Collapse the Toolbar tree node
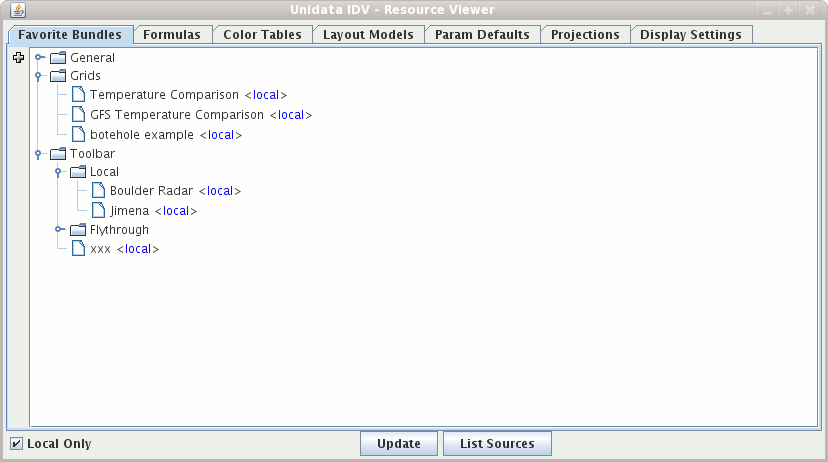 point(38,154)
